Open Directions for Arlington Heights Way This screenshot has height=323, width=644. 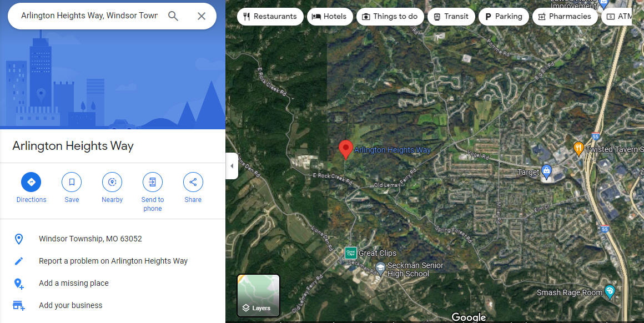[x=31, y=182]
